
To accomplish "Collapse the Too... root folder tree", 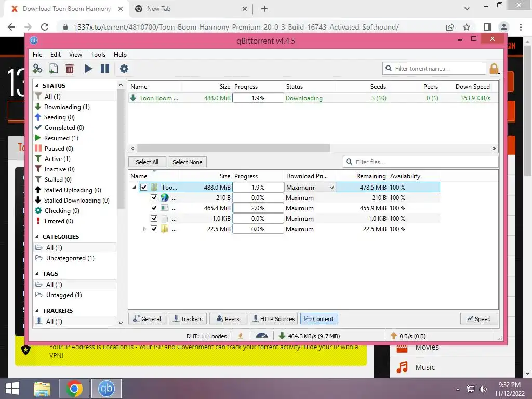I will [135, 187].
